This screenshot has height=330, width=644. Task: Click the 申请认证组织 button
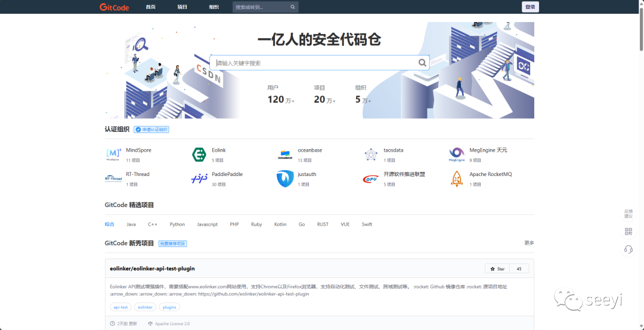coord(151,129)
